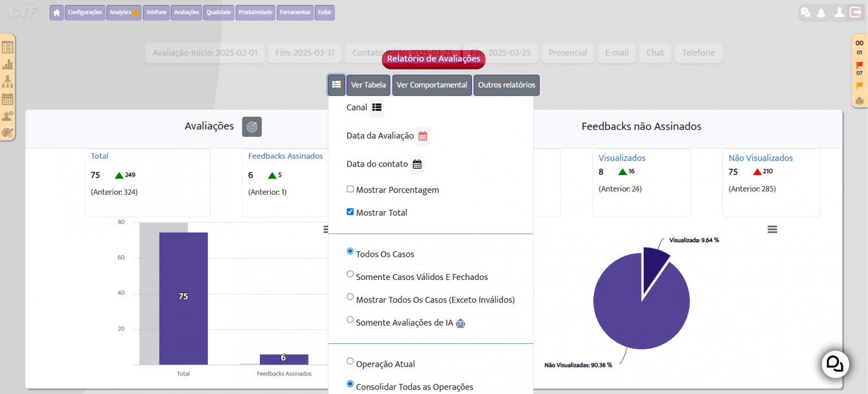Image resolution: width=868 pixels, height=394 pixels.
Task: Expand the Outros relatórios options
Action: click(506, 85)
